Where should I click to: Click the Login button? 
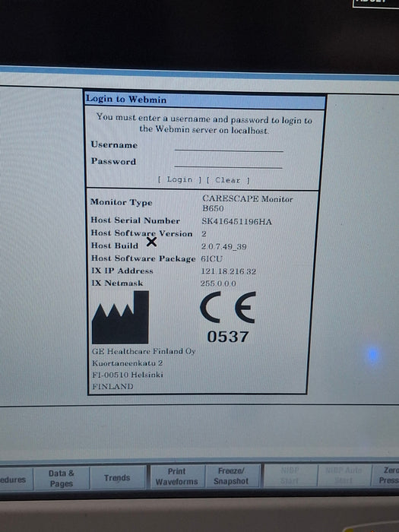tap(179, 179)
